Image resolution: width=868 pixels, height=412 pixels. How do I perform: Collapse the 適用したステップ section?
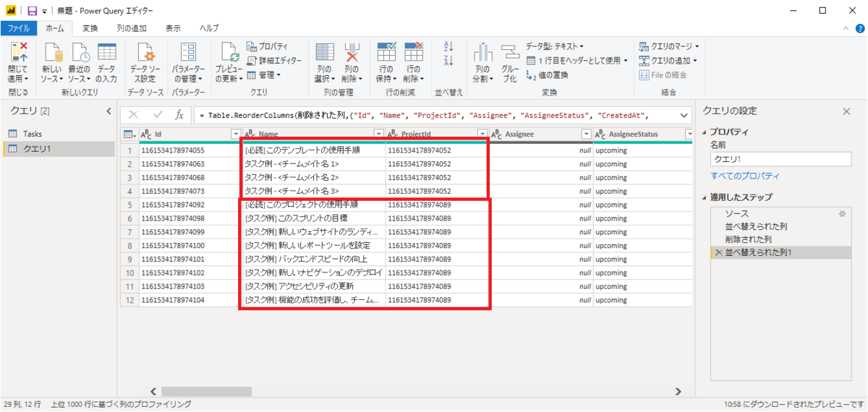pos(705,197)
